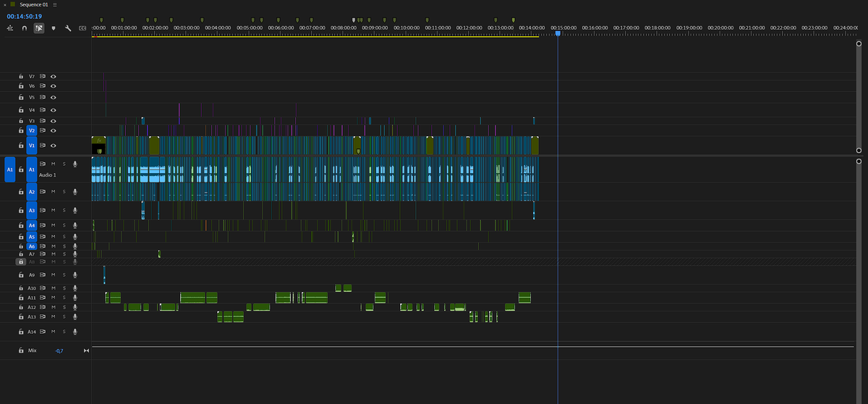Lock track A12 with padlock icon
The height and width of the screenshot is (404, 868).
tap(21, 307)
